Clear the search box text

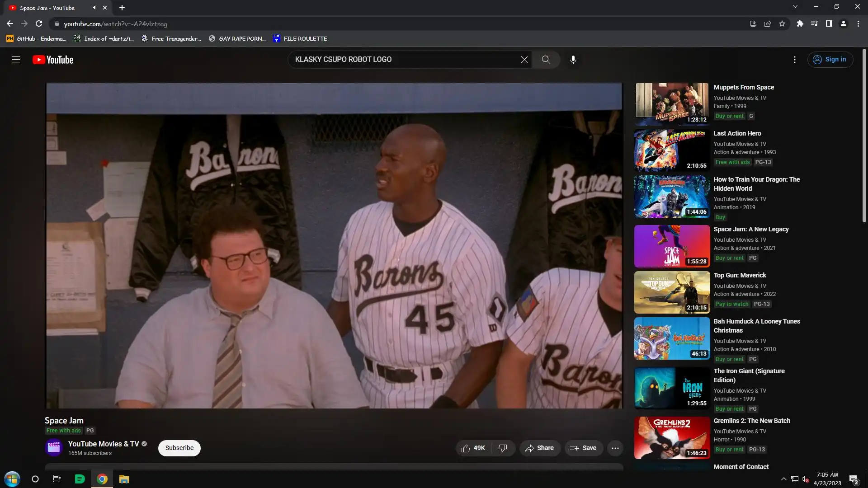click(x=524, y=60)
